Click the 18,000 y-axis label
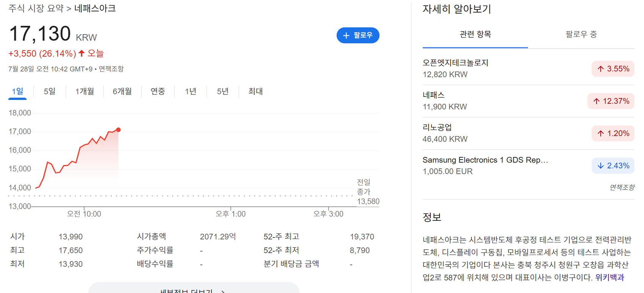This screenshot has height=293, width=644. click(20, 113)
